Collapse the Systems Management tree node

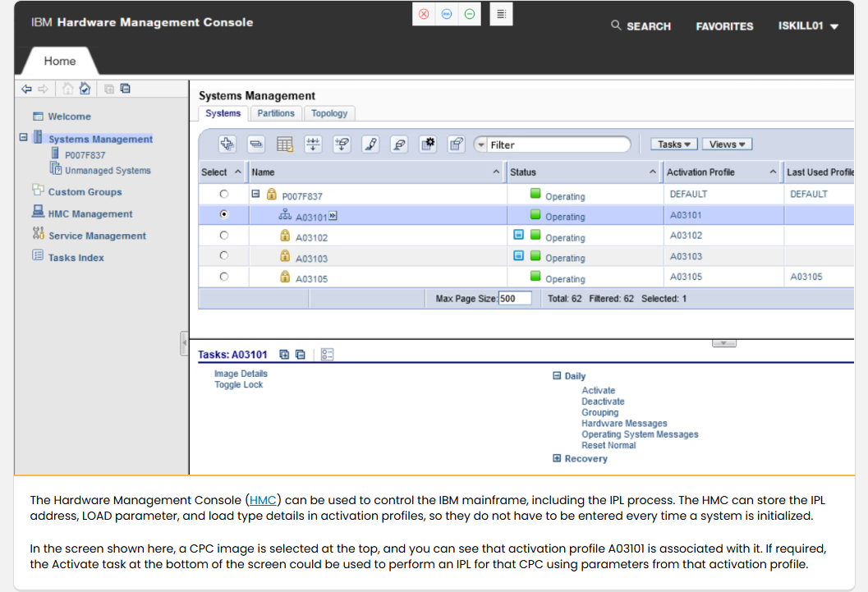click(x=23, y=137)
